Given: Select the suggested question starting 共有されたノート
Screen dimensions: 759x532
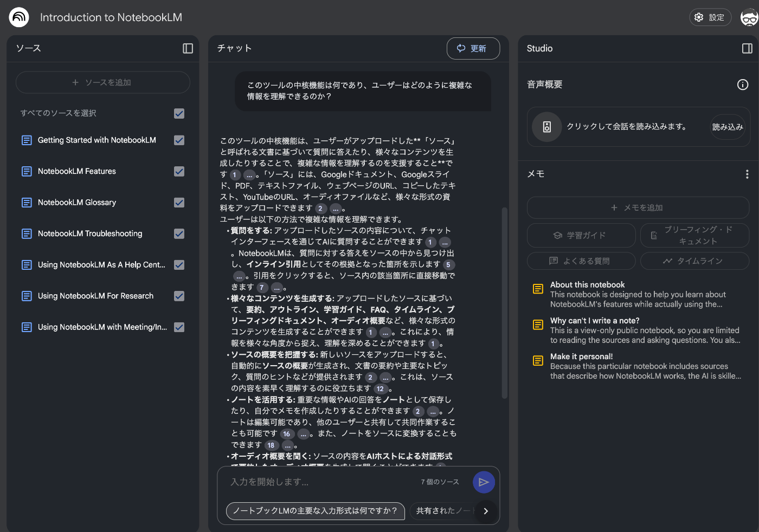Looking at the screenshot, I should coord(442,511).
